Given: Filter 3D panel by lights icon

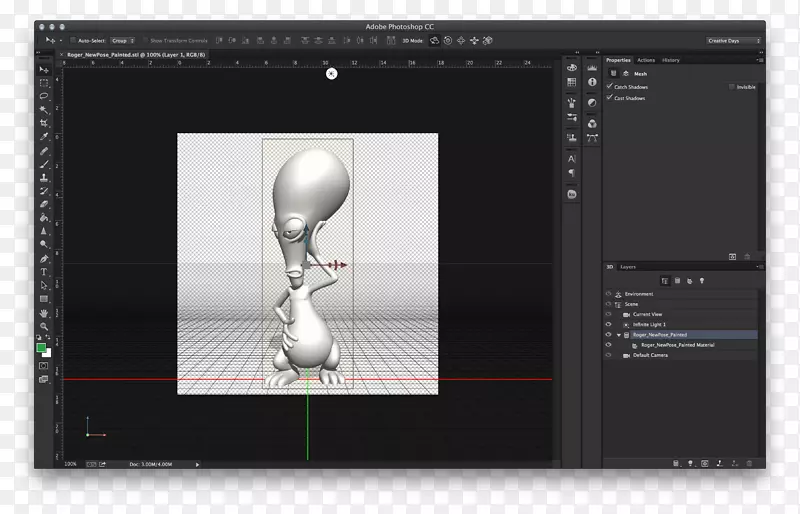Looking at the screenshot, I should pos(702,281).
